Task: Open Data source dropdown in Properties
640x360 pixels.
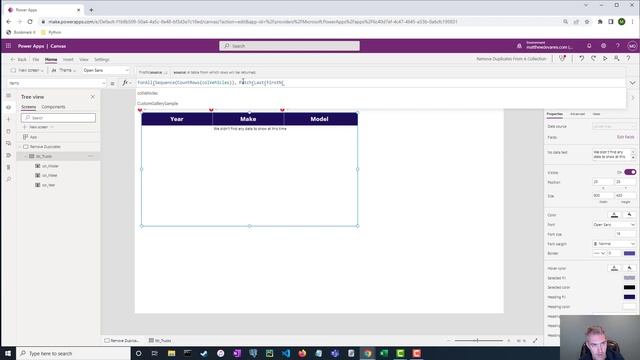Action: coord(614,127)
